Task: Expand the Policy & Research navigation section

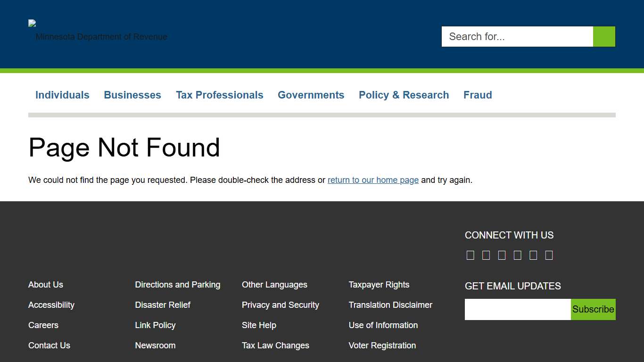Action: (404, 95)
